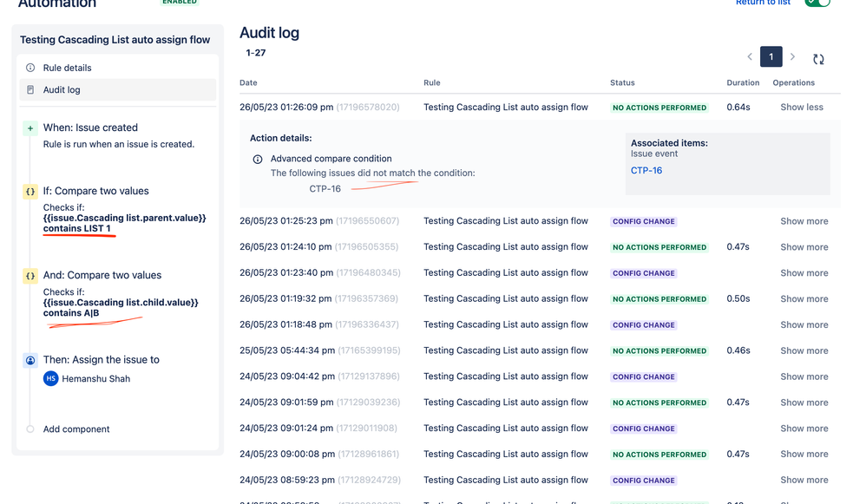Click the Advanced compare condition info icon

258,160
